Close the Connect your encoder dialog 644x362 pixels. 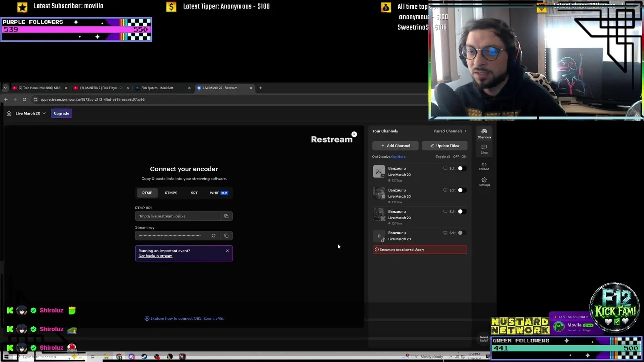pyautogui.click(x=354, y=134)
